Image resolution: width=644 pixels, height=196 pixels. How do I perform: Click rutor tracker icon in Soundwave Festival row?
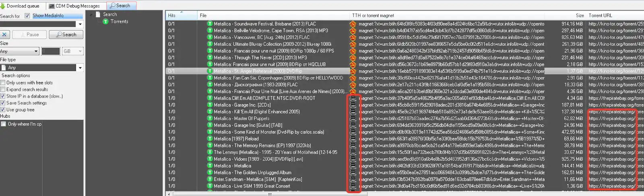point(353,24)
